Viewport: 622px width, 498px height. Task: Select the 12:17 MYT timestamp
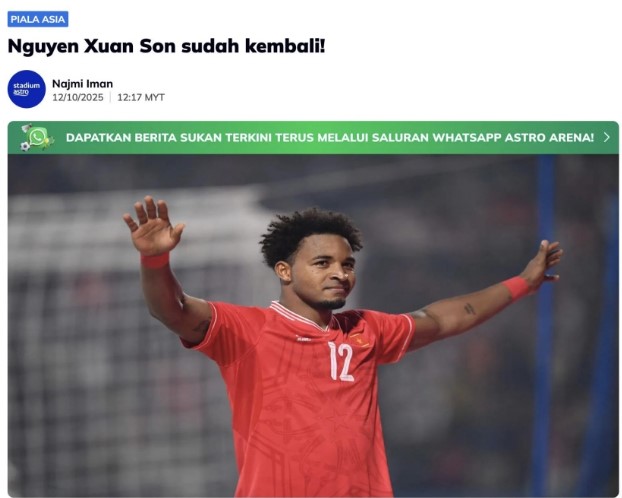click(x=141, y=98)
